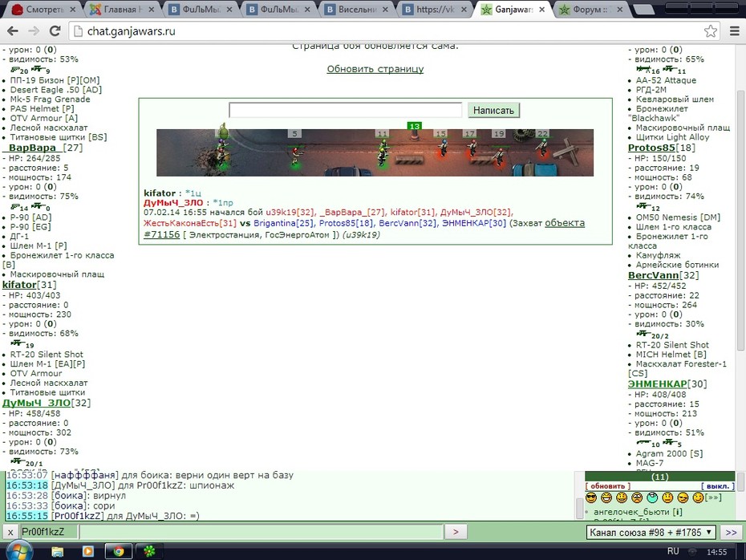This screenshot has width=746, height=560.
Task: Open the green flower taskbar icon
Action: coord(149,551)
